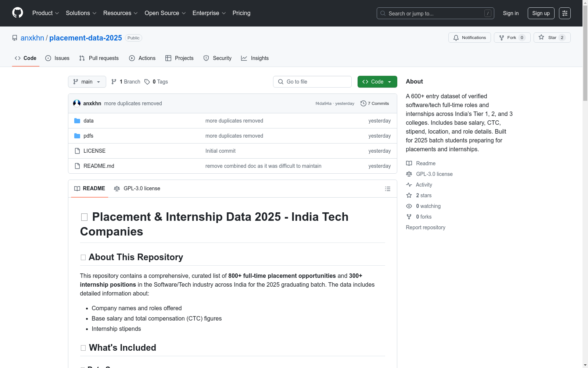588x368 pixels.
Task: Switch to the Security tab
Action: click(218, 58)
